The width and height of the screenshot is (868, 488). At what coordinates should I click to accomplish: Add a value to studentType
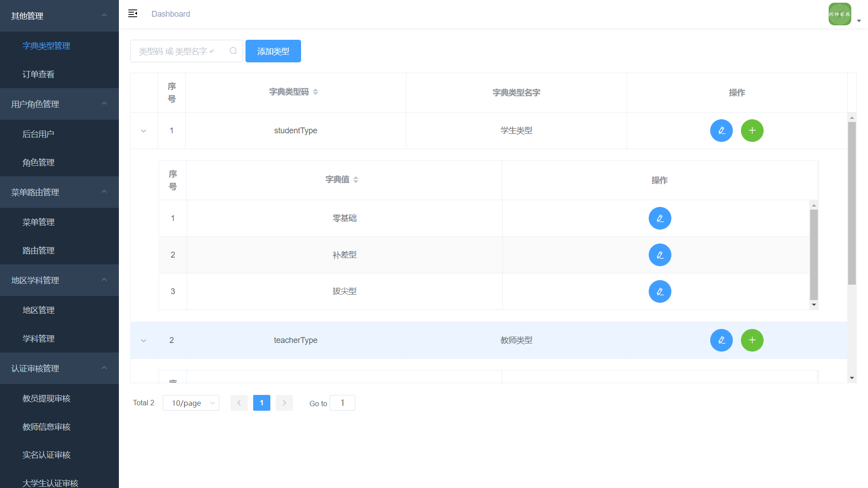click(752, 131)
